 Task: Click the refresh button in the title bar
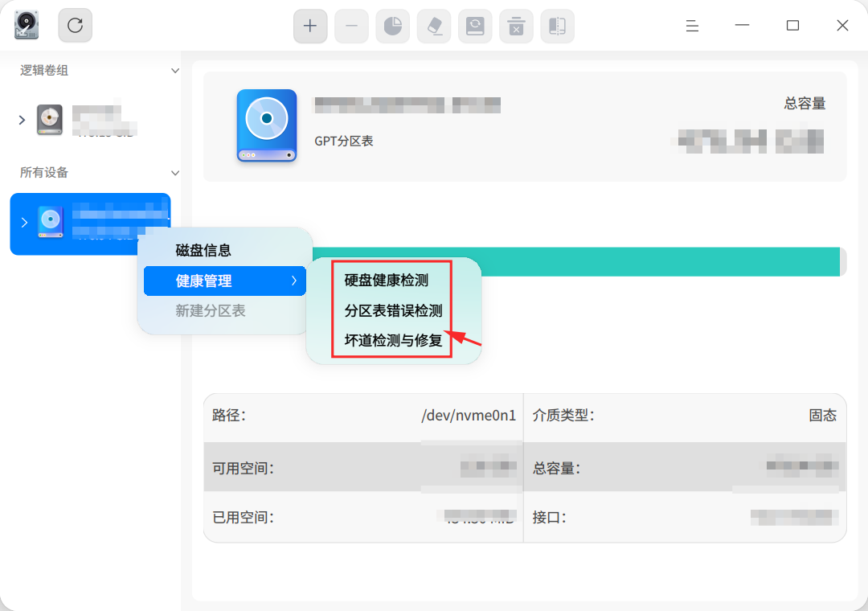point(76,25)
